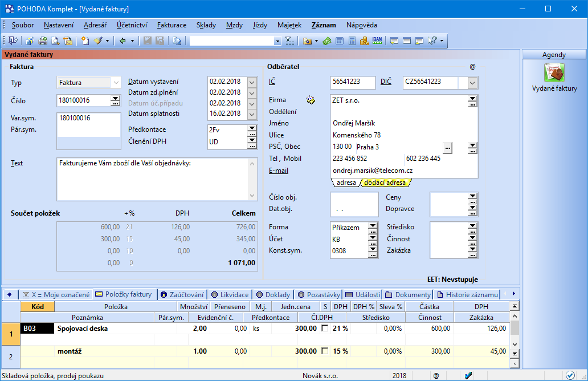Open the Soubor menu
This screenshot has width=588, height=381.
22,25
